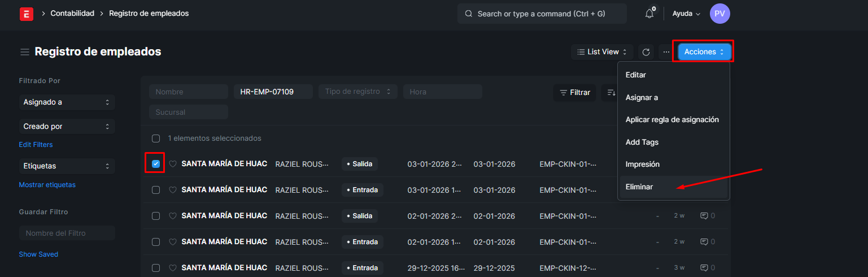
Task: Click the red ERPNext home logo
Action: point(27,14)
